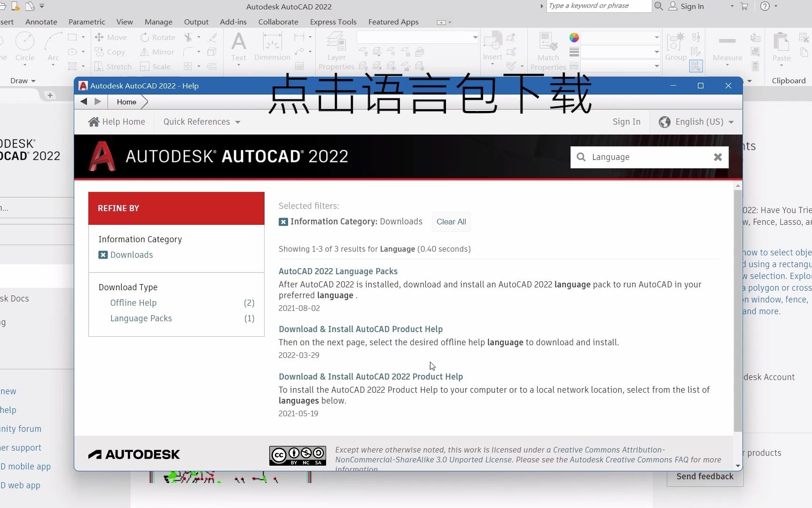
Task: Open the Annotate ribbon tab
Action: click(41, 22)
